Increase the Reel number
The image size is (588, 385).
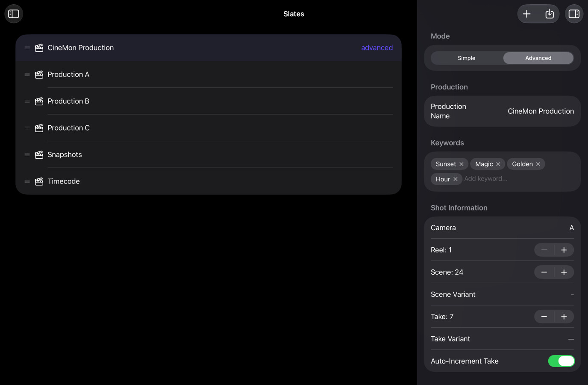[x=564, y=250]
